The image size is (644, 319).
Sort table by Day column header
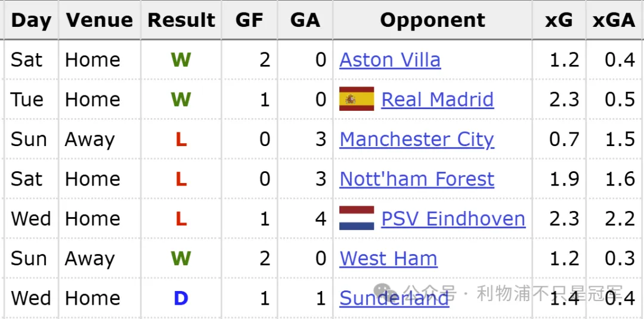pyautogui.click(x=31, y=20)
